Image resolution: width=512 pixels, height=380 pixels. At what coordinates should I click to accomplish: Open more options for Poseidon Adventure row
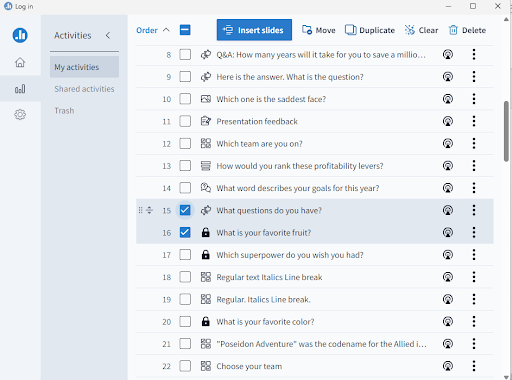point(474,344)
